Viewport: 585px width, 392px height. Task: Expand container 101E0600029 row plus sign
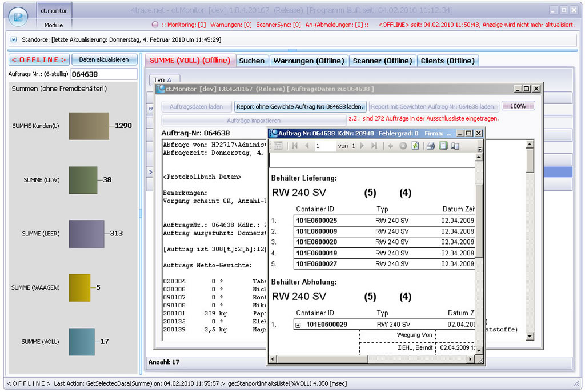pyautogui.click(x=298, y=325)
